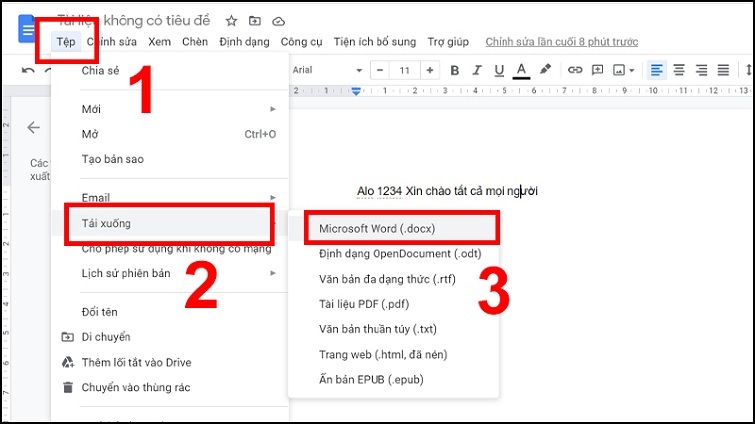Insert a link with the chain icon

pos(575,70)
